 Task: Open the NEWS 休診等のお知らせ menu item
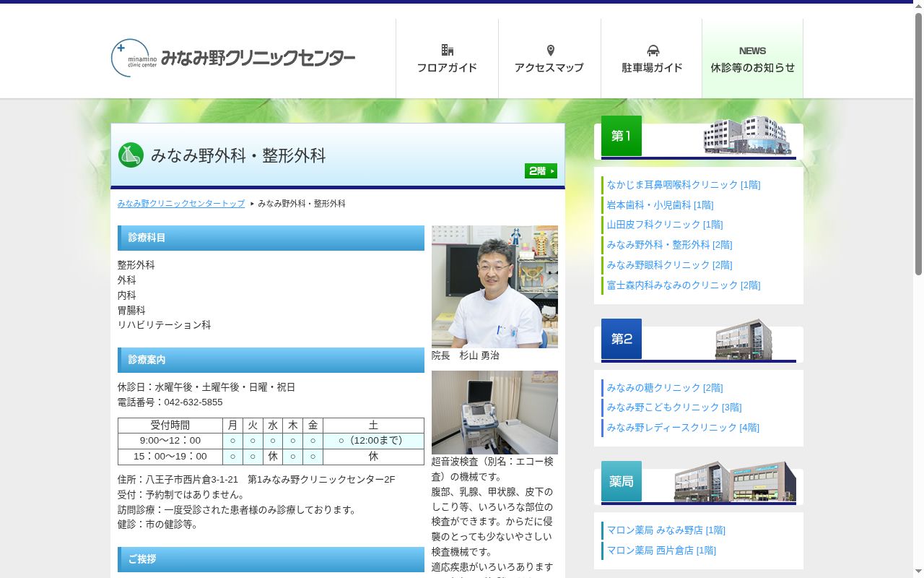pos(752,59)
